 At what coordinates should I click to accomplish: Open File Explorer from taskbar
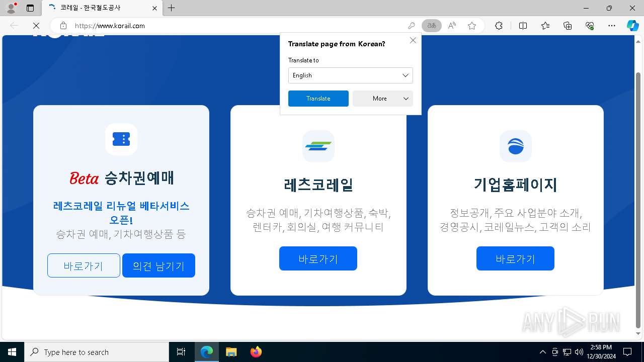click(231, 352)
